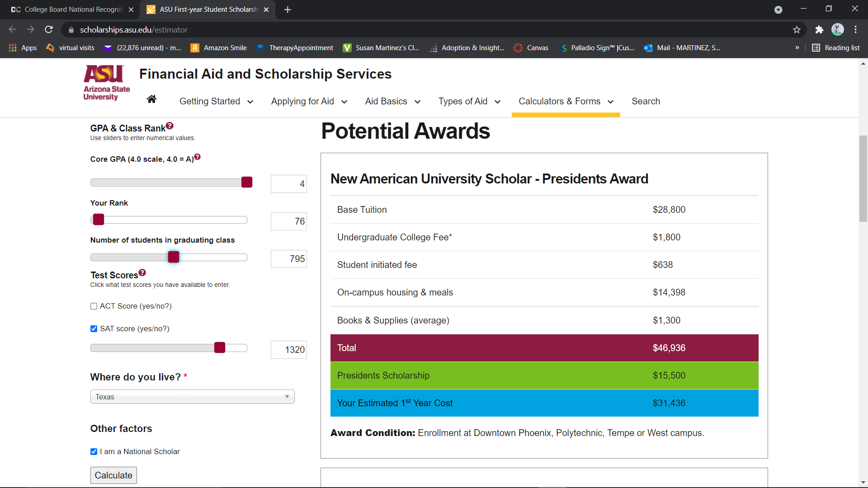Open the Reading list panel
The image size is (868, 488).
836,48
